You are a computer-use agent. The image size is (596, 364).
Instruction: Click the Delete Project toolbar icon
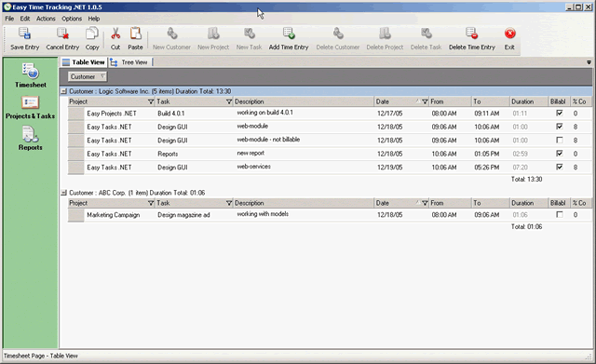pyautogui.click(x=385, y=34)
